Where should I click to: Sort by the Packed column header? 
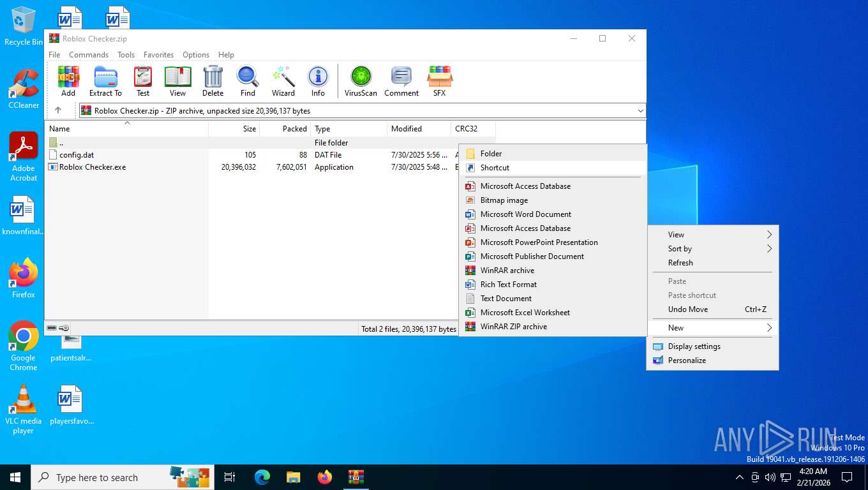285,129
